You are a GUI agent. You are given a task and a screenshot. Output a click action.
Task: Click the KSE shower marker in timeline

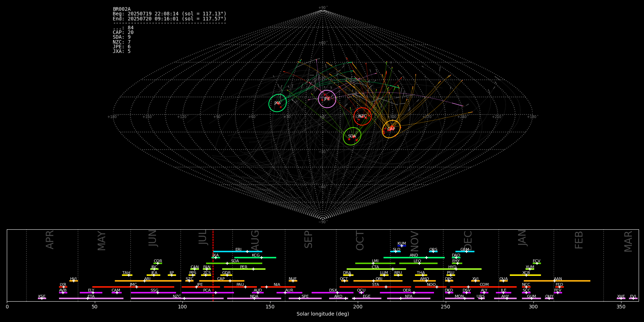[42, 298]
